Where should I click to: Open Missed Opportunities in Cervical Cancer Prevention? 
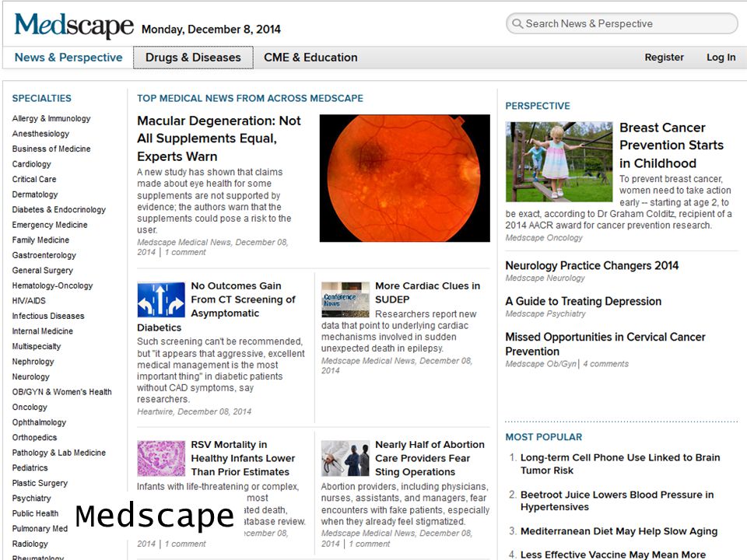tap(605, 345)
